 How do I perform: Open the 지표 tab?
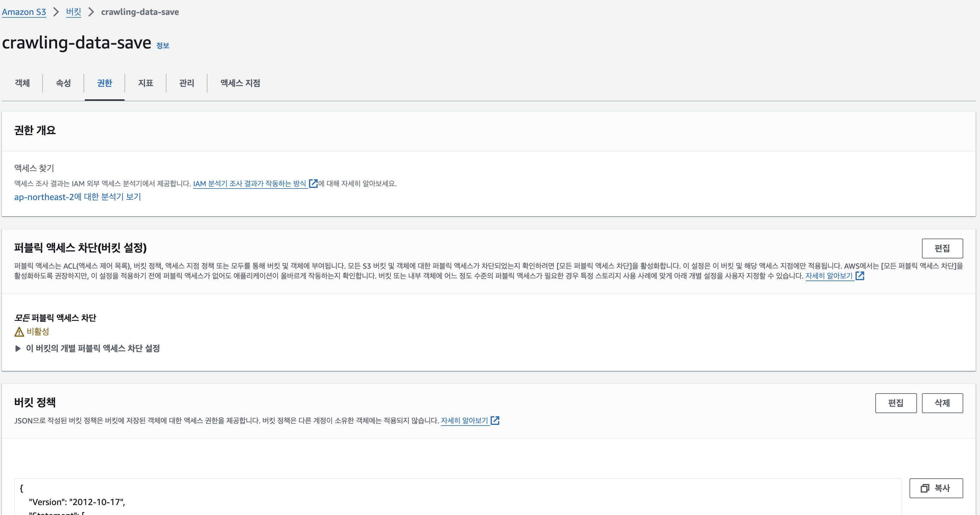pyautogui.click(x=145, y=83)
